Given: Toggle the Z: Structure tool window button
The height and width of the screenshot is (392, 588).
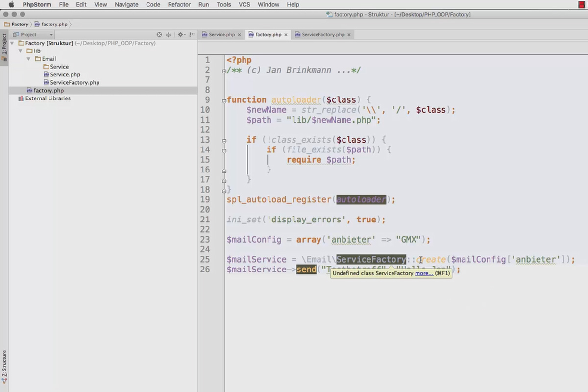Looking at the screenshot, I should pyautogui.click(x=4, y=367).
